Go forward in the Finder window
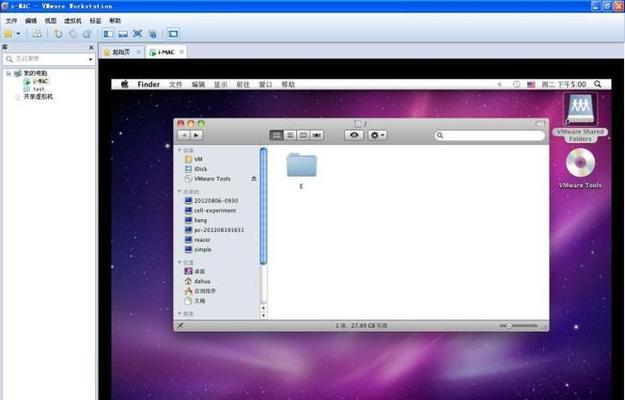 coord(197,135)
